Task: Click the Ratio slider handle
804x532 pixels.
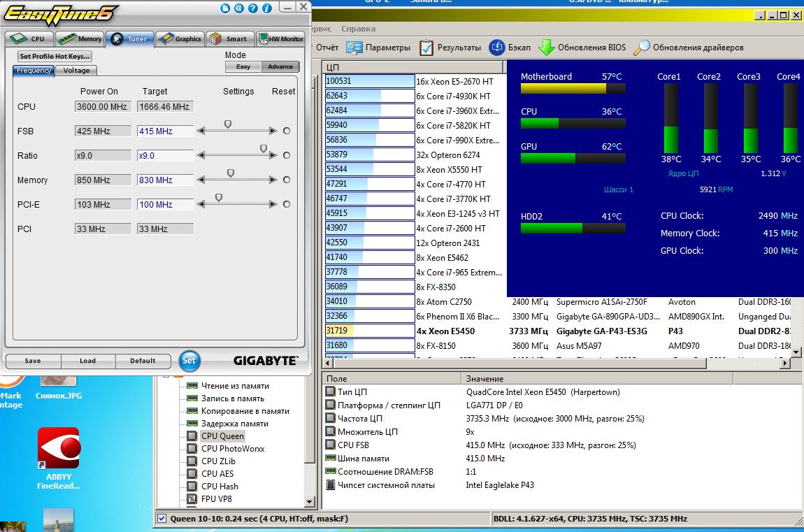Action: pos(264,149)
